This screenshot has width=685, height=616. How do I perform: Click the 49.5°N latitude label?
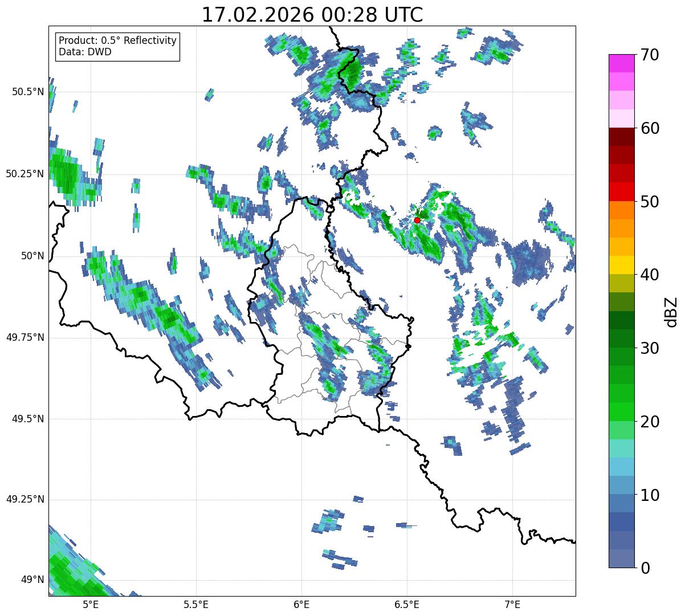(28, 419)
